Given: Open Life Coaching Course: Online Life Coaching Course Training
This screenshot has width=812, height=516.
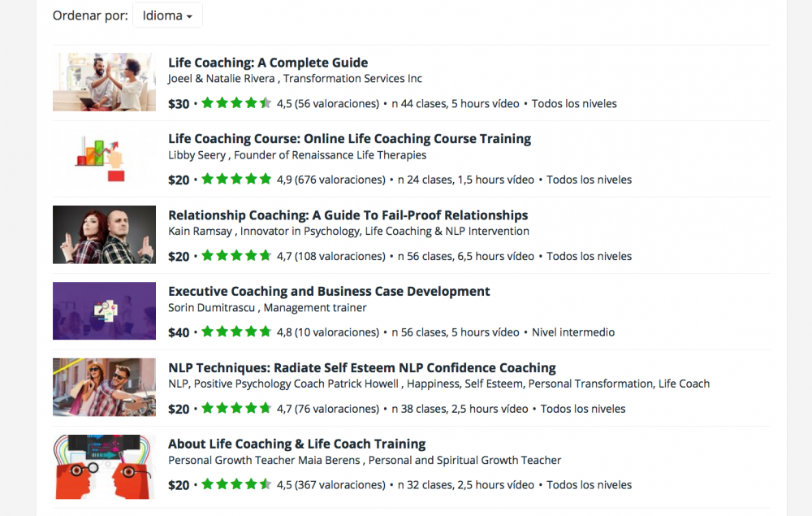Looking at the screenshot, I should (349, 139).
